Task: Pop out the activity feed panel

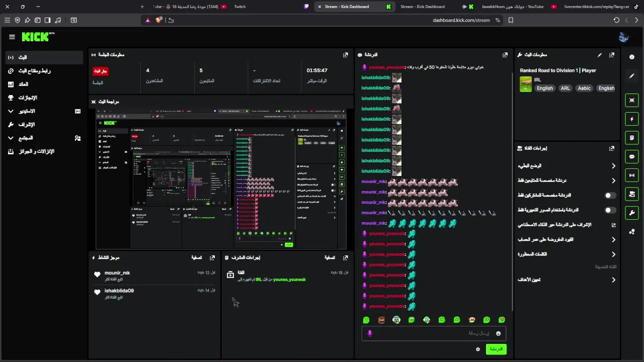Action: [212, 257]
